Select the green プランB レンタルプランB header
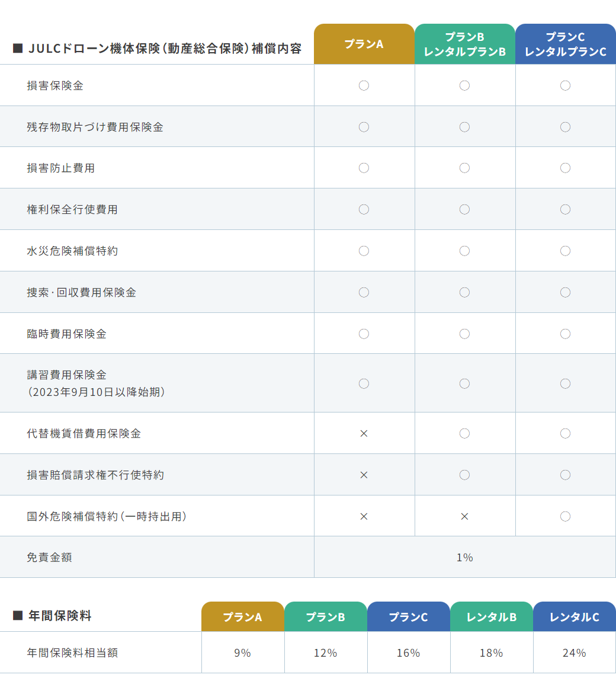Screen dimensions: 616x697 [x=464, y=44]
